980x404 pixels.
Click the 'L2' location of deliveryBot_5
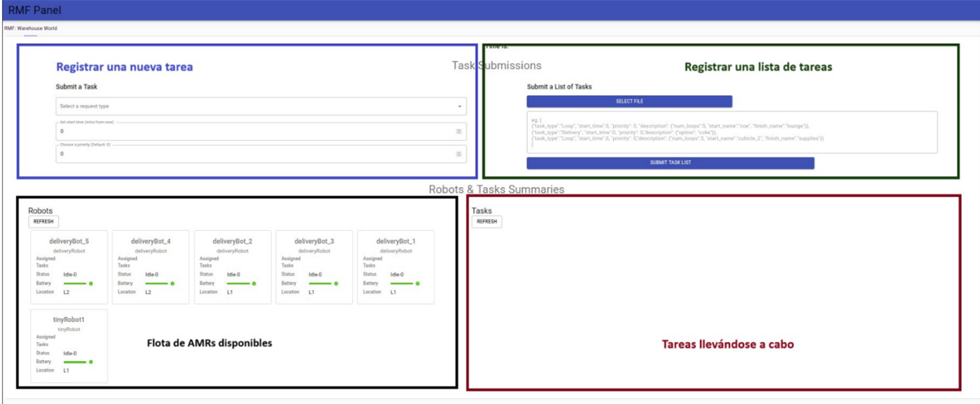(x=66, y=292)
